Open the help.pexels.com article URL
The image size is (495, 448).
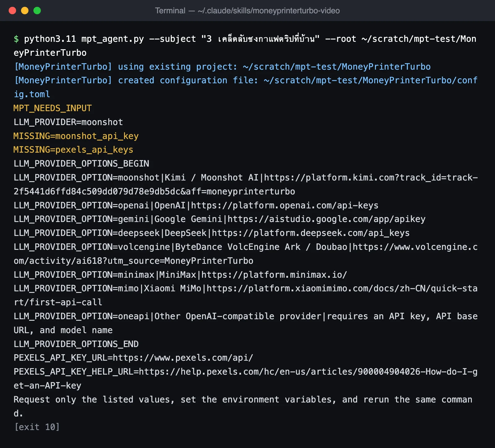pyautogui.click(x=246, y=379)
